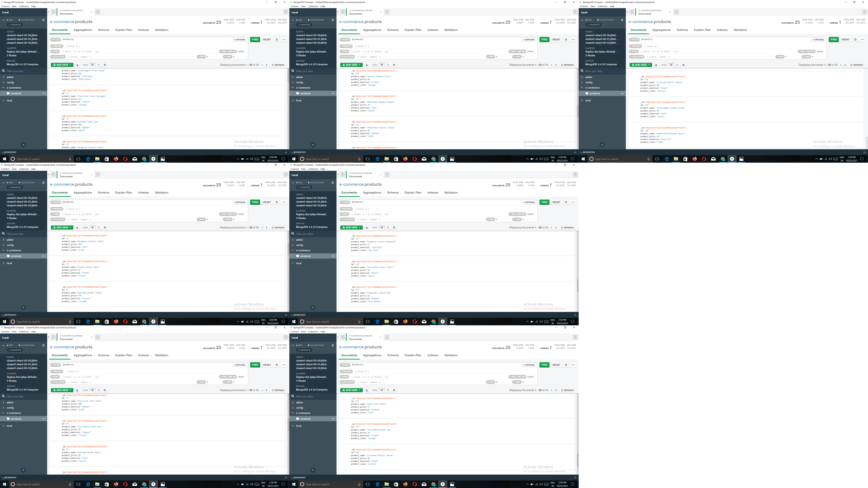Chrome taskbar icon below window listing Sleek Cotton Chair
Image resolution: width=868 pixels, height=488 pixels.
point(144,322)
